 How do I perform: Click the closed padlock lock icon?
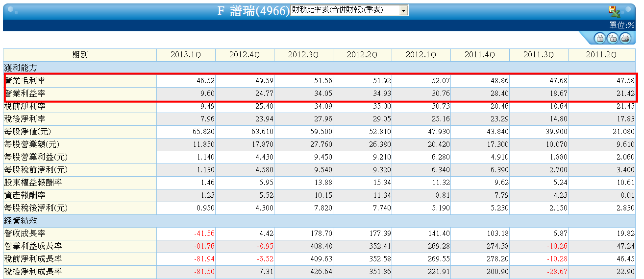tap(599, 38)
